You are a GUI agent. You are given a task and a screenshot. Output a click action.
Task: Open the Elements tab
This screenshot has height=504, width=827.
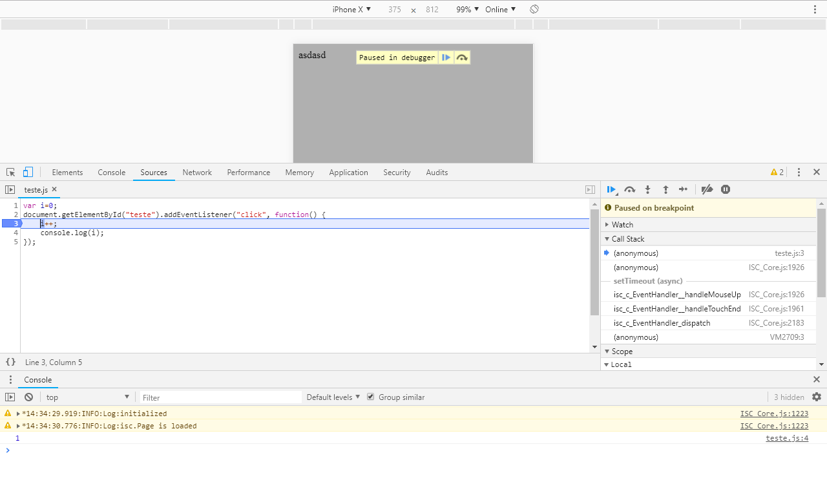pyautogui.click(x=67, y=173)
